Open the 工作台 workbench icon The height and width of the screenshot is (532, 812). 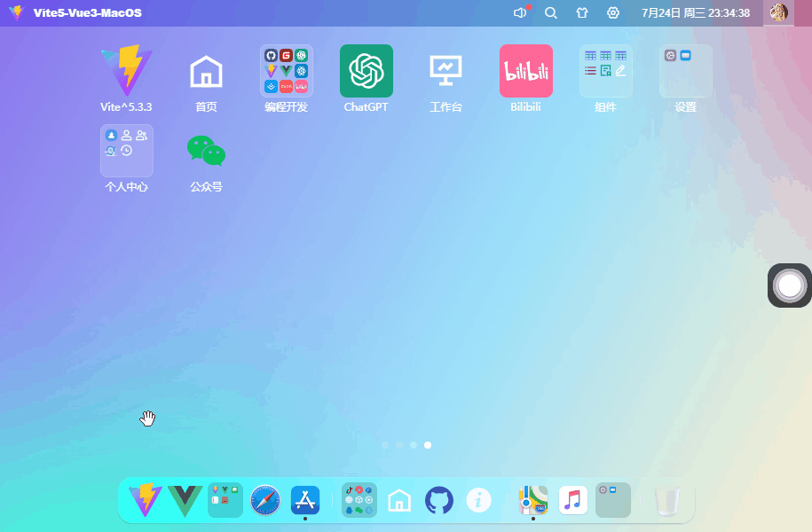tap(445, 71)
